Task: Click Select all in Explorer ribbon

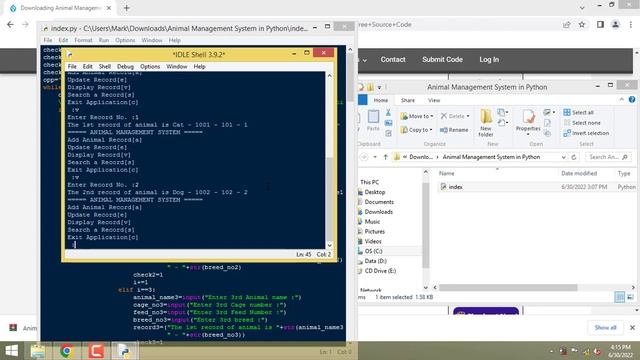Action: pos(578,112)
